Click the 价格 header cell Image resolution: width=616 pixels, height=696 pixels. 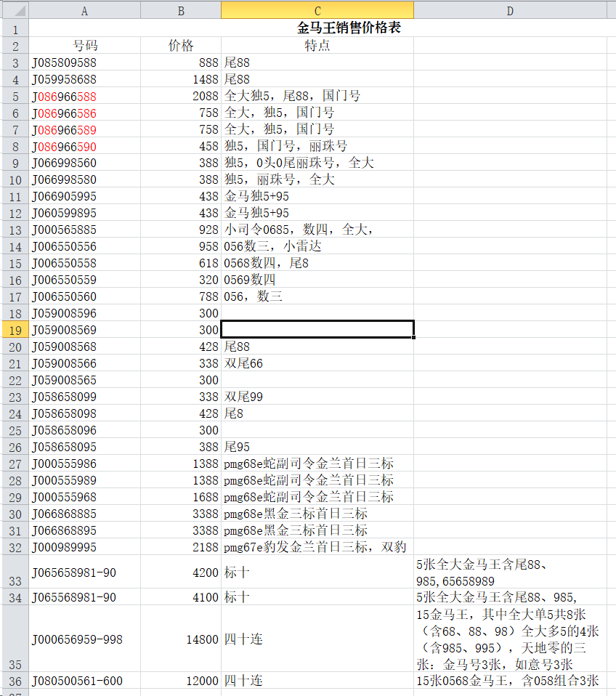click(x=181, y=45)
